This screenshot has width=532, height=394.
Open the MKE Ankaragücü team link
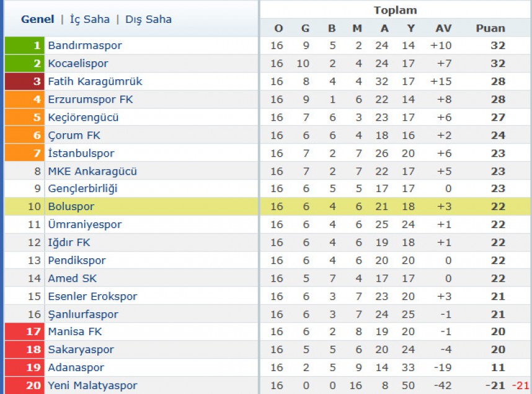point(92,171)
